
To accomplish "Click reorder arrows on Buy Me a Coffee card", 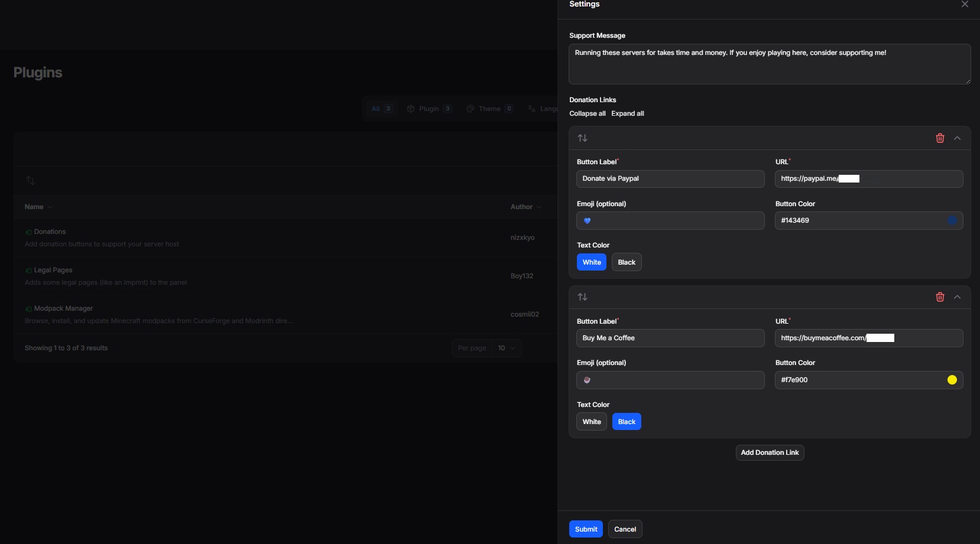I will (582, 297).
